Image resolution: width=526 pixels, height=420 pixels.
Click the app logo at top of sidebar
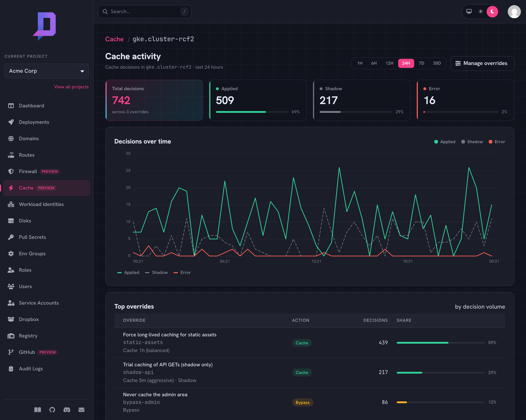click(x=44, y=26)
